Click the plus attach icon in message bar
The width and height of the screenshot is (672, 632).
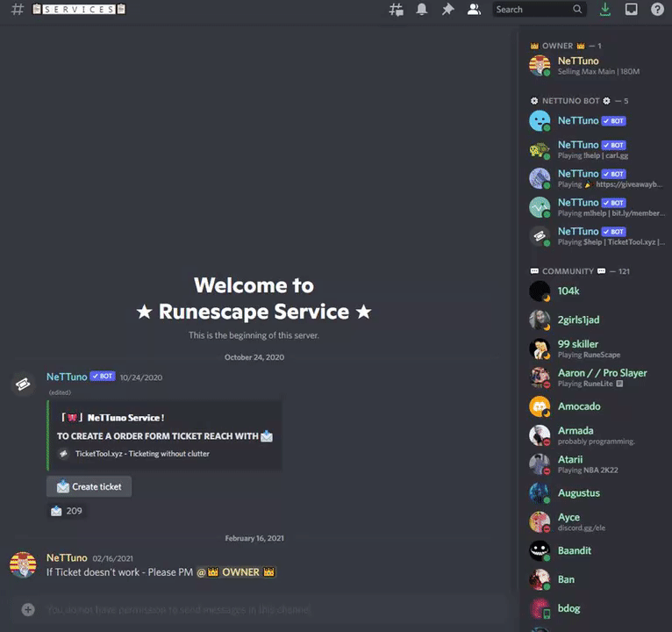28,610
